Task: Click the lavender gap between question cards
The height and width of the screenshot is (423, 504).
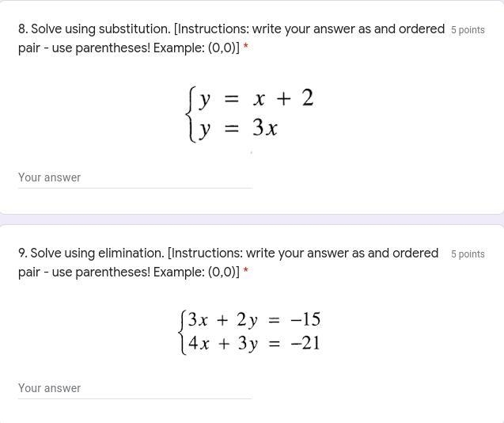Action: pyautogui.click(x=252, y=219)
